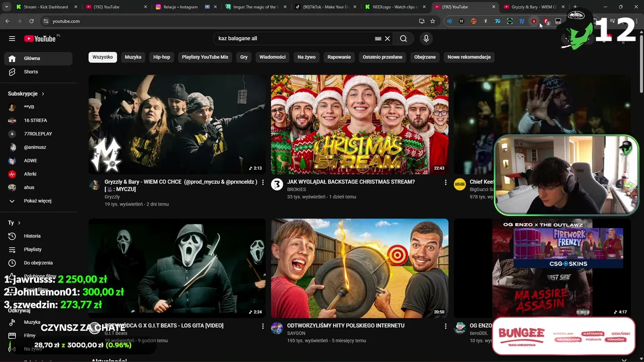644x362 pixels.
Task: Open the ODTWORZYLIŚMY HITY POLSKIEGO INTERNETU title
Action: [x=346, y=326]
